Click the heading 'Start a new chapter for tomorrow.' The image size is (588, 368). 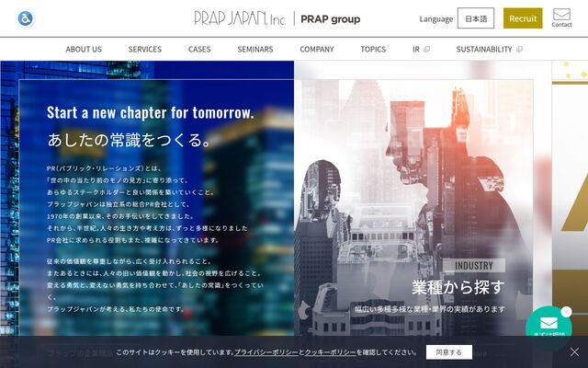click(x=151, y=112)
